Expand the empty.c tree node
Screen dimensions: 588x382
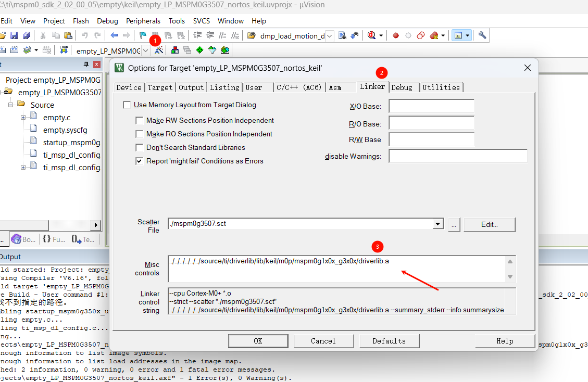[23, 118]
